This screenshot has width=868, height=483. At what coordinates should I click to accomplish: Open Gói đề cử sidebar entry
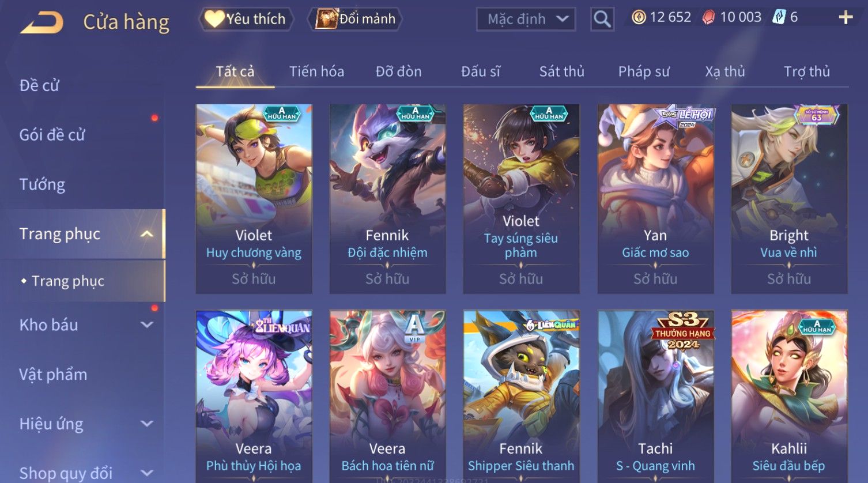pos(52,135)
